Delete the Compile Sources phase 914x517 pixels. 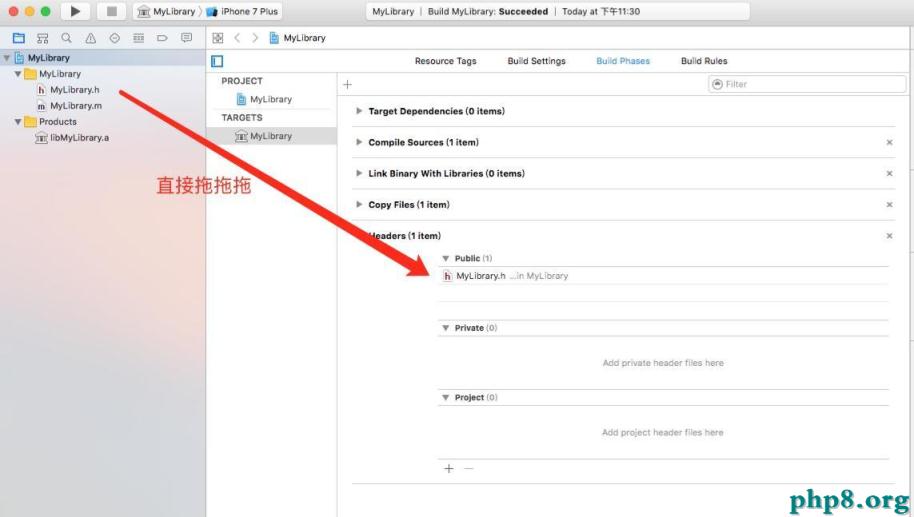(890, 142)
